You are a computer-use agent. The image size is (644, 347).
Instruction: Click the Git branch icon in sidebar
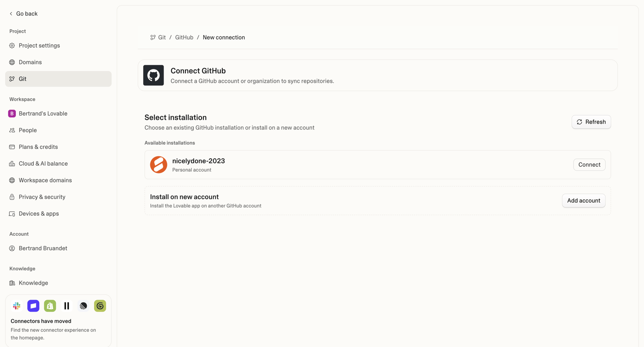click(x=12, y=79)
